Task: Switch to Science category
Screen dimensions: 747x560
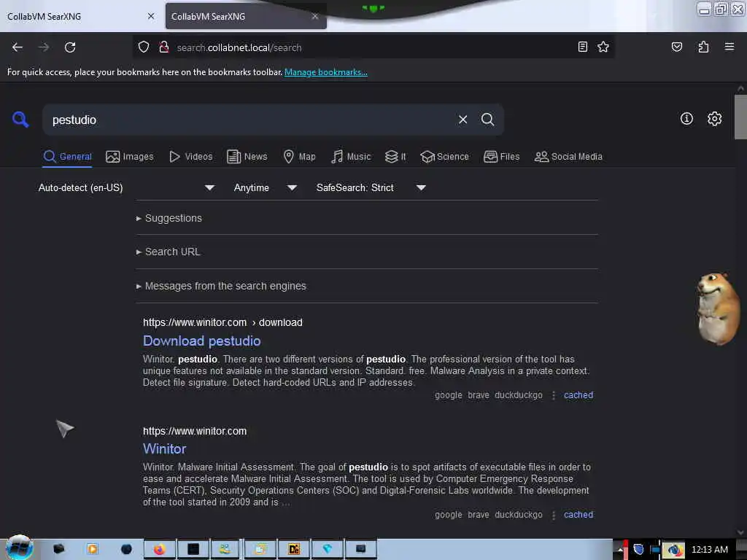Action: [444, 156]
